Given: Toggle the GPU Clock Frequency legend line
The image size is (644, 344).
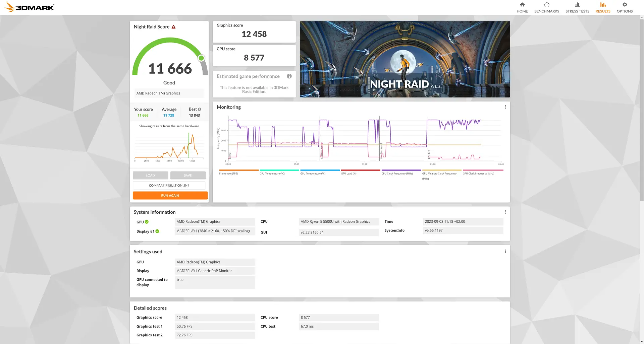Looking at the screenshot, I should click(x=483, y=172).
